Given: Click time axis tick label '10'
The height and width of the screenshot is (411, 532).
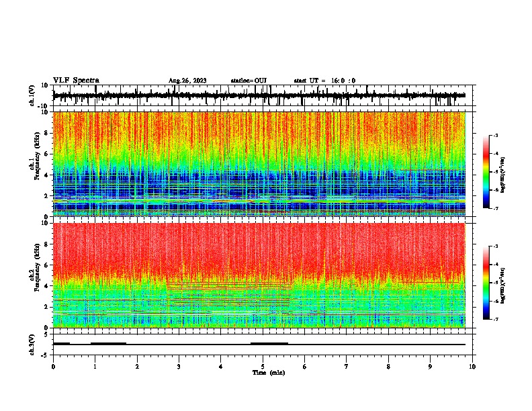Looking at the screenshot, I should click(x=472, y=367).
